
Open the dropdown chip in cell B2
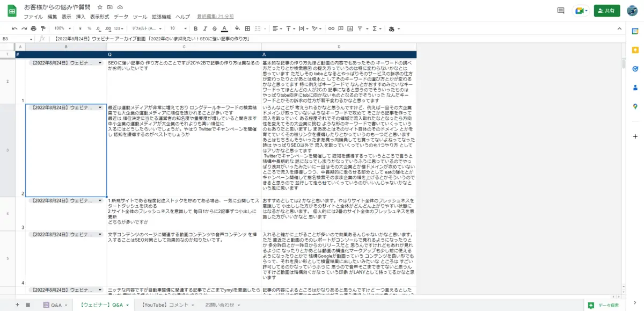click(x=100, y=63)
